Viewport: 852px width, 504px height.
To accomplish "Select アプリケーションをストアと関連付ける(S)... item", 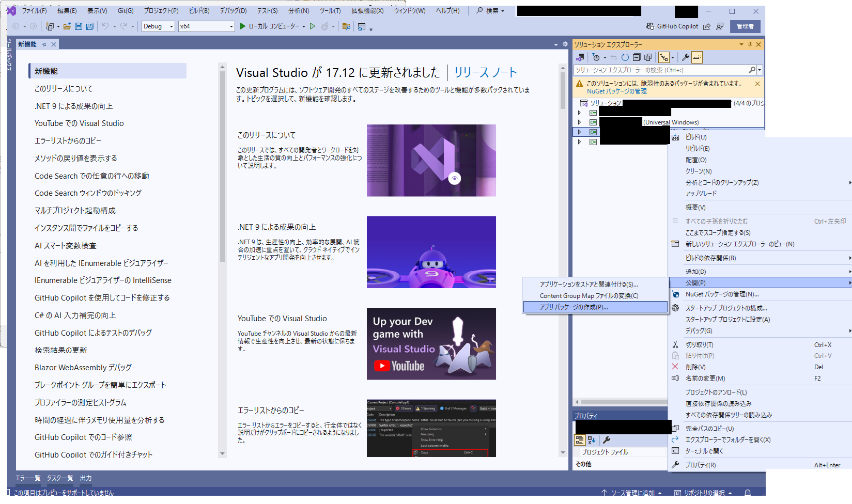I will tap(595, 284).
